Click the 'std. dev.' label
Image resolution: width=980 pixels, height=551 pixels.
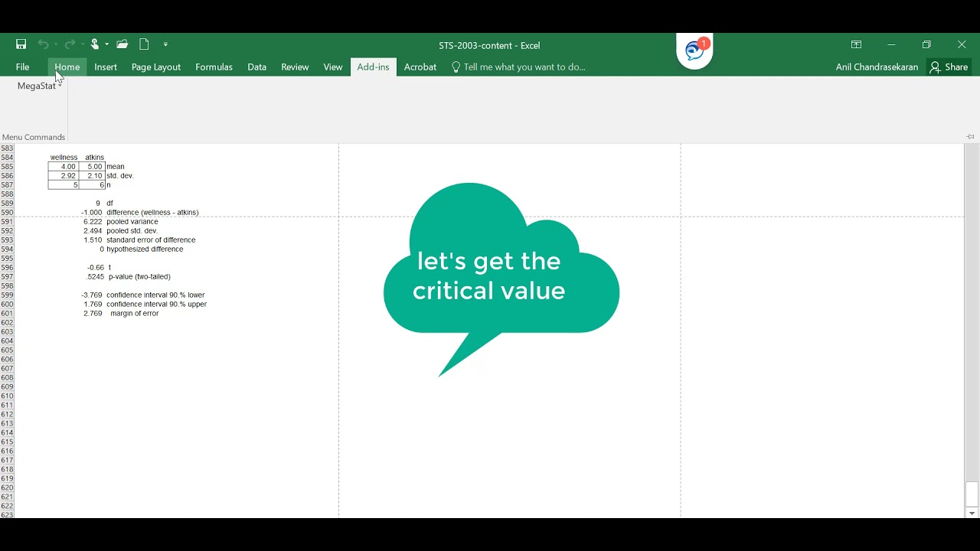tap(120, 175)
